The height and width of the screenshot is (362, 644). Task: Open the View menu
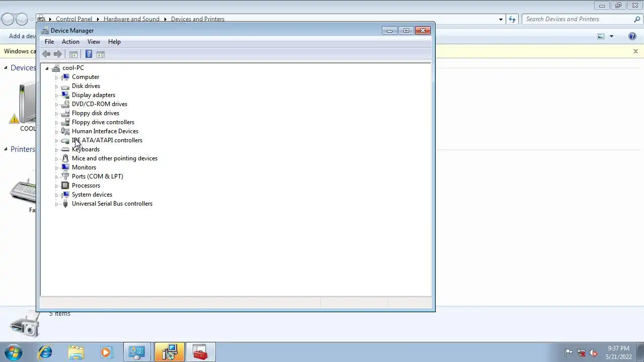[94, 42]
